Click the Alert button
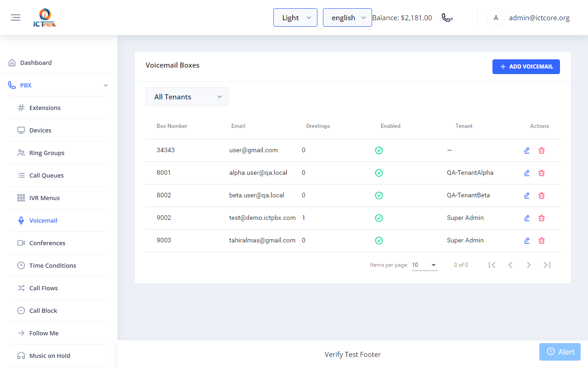Screen dimensions: 588x368 click(x=560, y=352)
